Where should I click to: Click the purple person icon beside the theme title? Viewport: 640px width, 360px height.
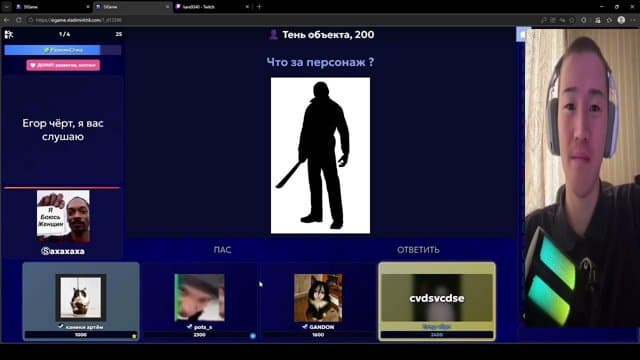273,35
